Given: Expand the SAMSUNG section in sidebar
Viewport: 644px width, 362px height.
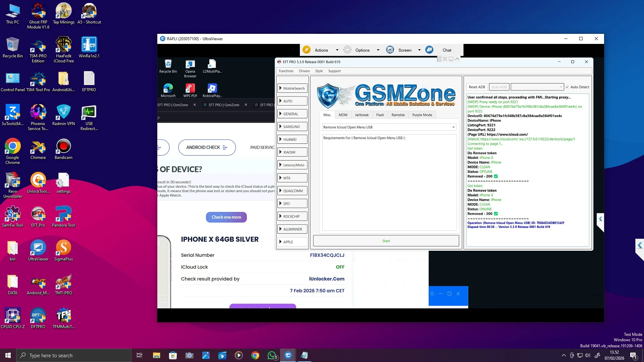Looking at the screenshot, I should coord(292,127).
